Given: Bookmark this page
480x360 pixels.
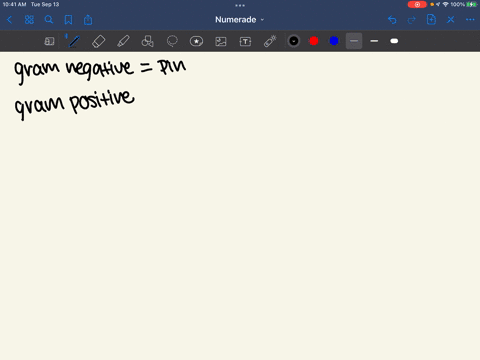Looking at the screenshot, I should tap(68, 20).
